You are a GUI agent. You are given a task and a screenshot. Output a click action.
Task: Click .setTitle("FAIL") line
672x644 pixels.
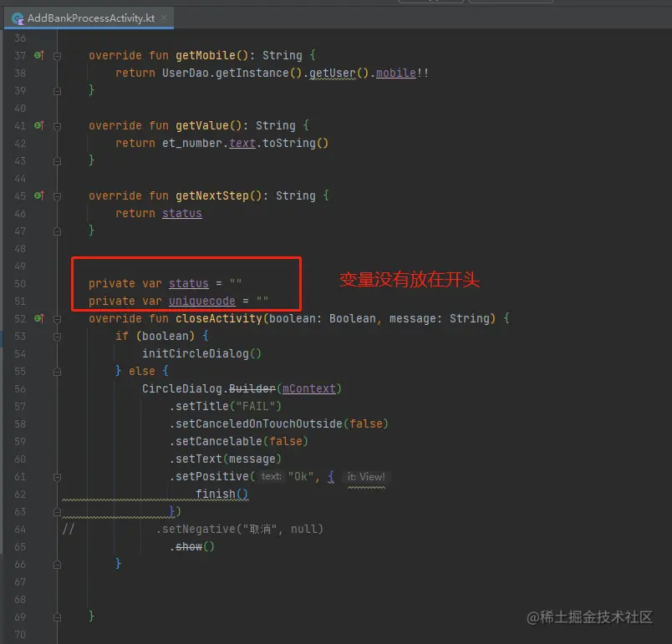[226, 406]
